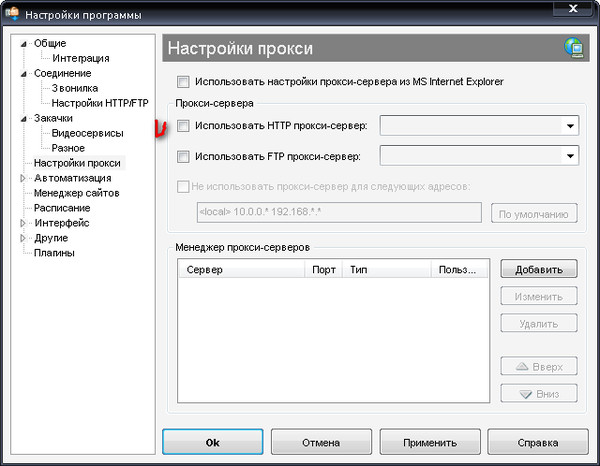Check 'Использовать HTTP прокси-сервер'
The image size is (600, 466).
click(x=183, y=125)
